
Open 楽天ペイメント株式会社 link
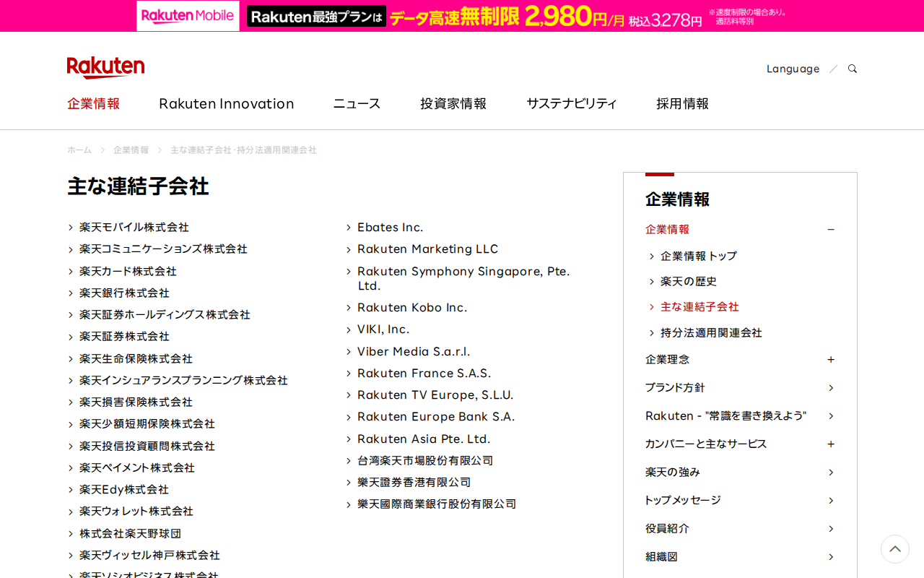[137, 467]
